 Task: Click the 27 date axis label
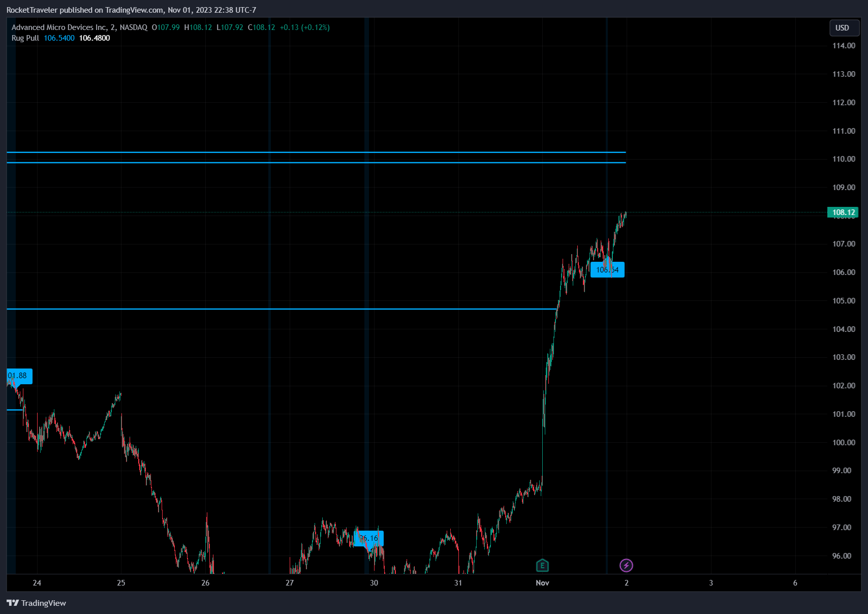click(x=290, y=583)
